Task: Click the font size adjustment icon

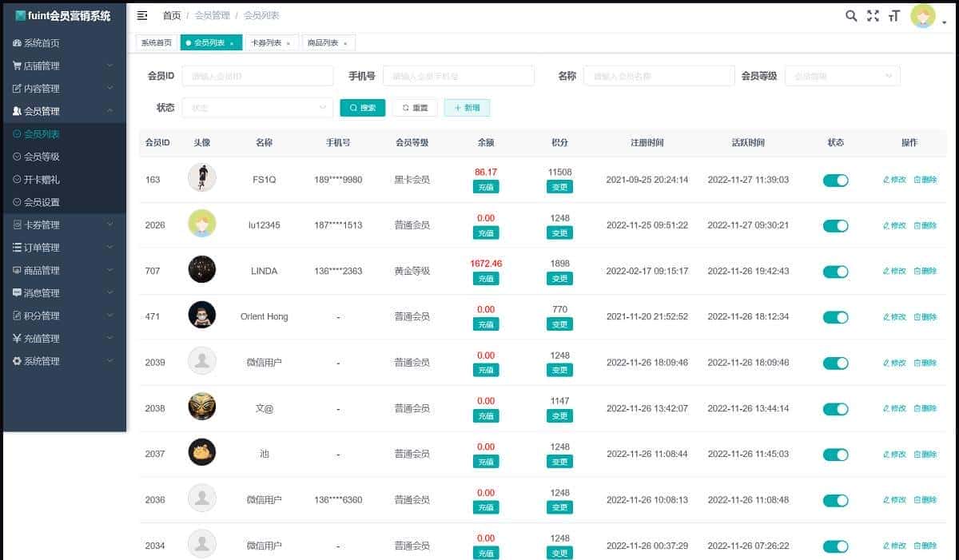Action: click(x=894, y=14)
